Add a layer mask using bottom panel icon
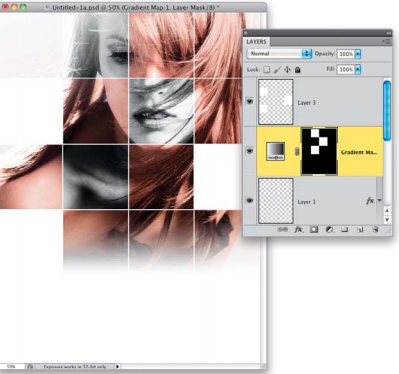The image size is (399, 374). point(314,230)
